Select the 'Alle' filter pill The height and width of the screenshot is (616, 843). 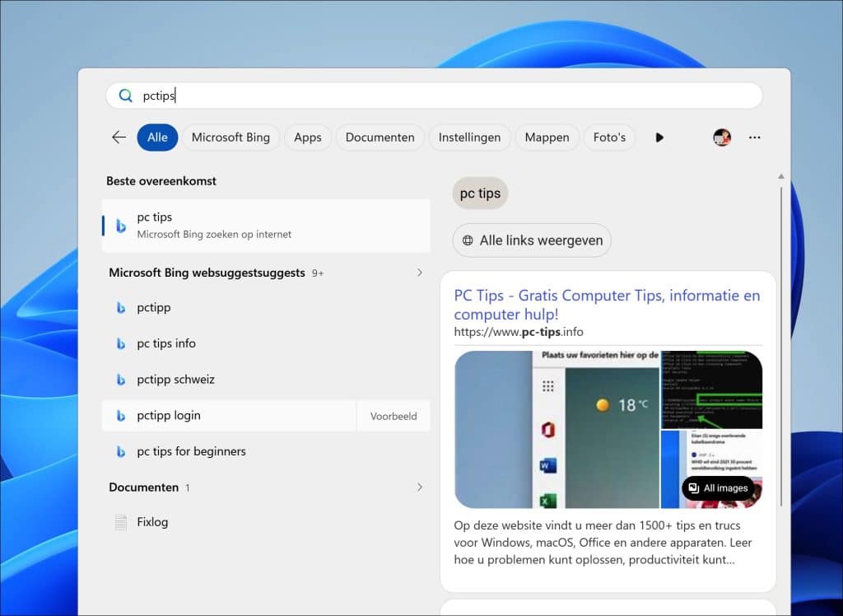coord(157,138)
